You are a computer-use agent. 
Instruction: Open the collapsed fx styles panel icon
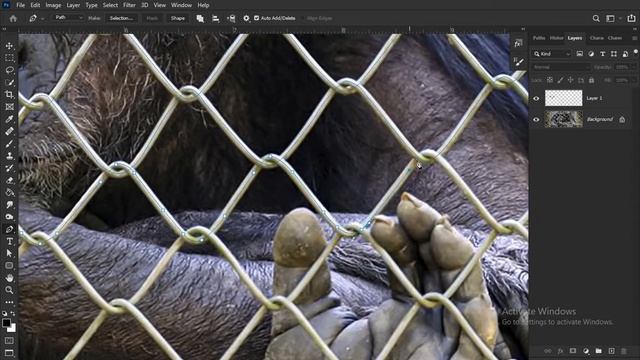click(x=518, y=44)
